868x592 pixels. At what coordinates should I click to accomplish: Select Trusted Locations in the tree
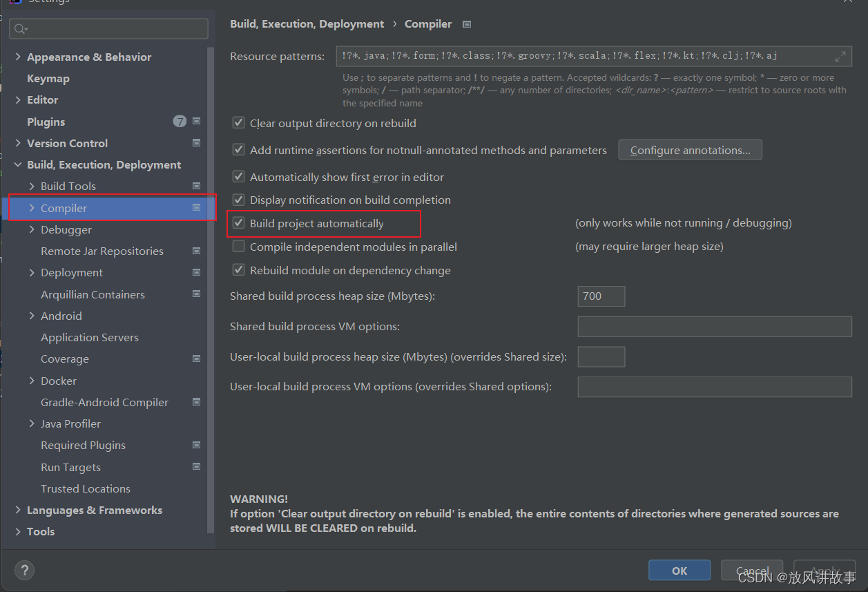86,488
